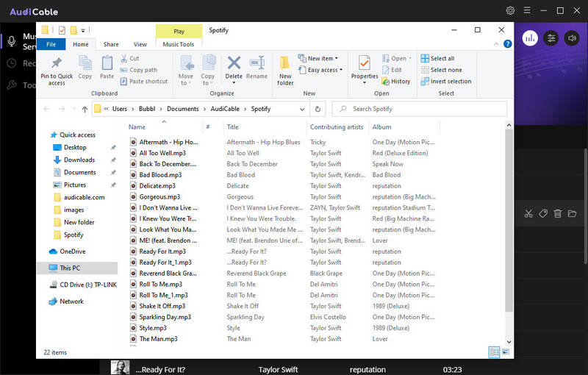Select the Network navigation item
Image resolution: width=588 pixels, height=375 pixels.
(71, 301)
